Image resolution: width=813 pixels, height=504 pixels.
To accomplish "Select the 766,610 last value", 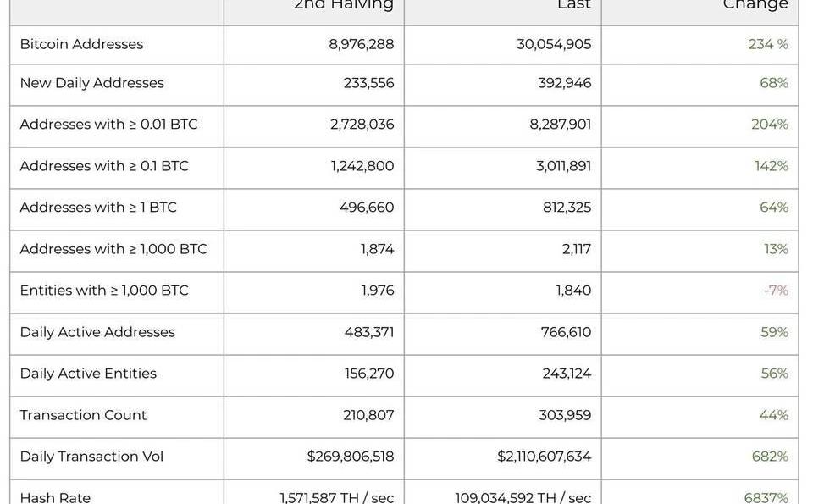I will (566, 332).
